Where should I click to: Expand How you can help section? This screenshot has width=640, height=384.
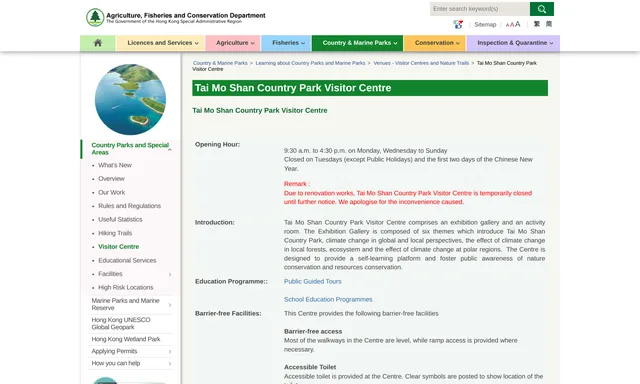tap(170, 364)
